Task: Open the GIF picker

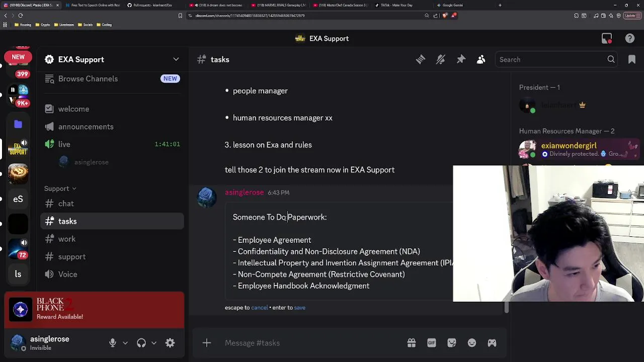Action: [432, 343]
